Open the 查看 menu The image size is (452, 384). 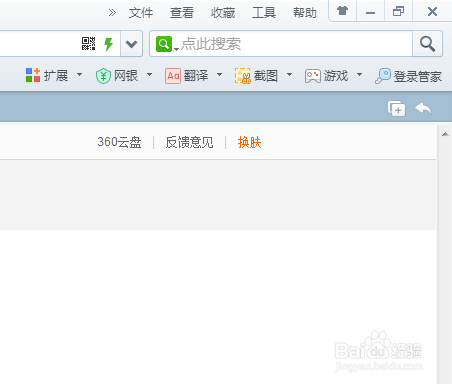click(x=182, y=13)
